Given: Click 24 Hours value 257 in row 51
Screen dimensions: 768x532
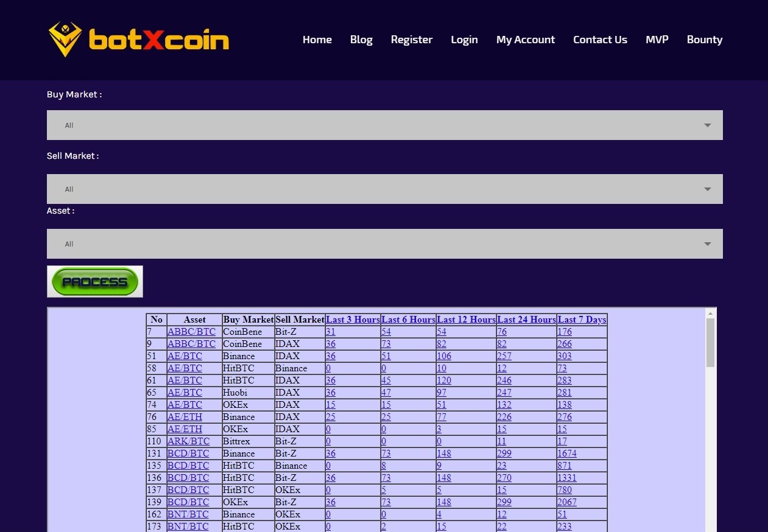Looking at the screenshot, I should pos(504,356).
